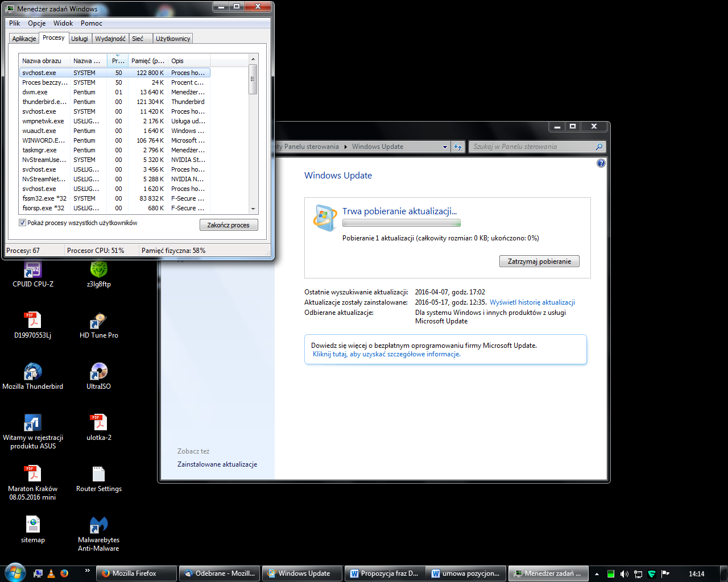
Task: Click the process list vertical scrollbar thumb
Action: pyautogui.click(x=254, y=80)
